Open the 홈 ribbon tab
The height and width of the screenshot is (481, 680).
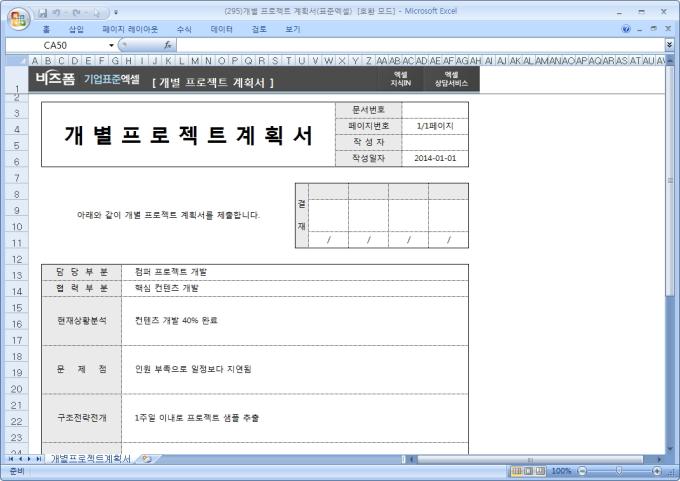tap(46, 29)
